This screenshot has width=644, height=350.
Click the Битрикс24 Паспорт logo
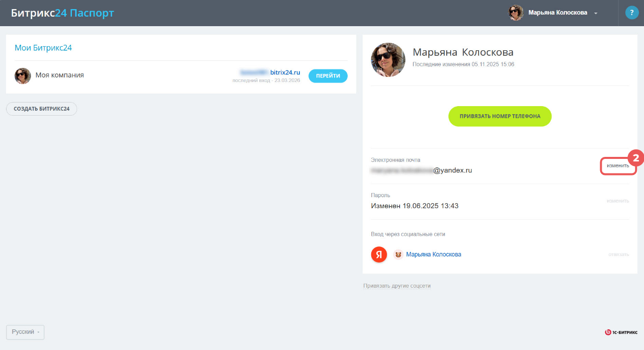62,13
